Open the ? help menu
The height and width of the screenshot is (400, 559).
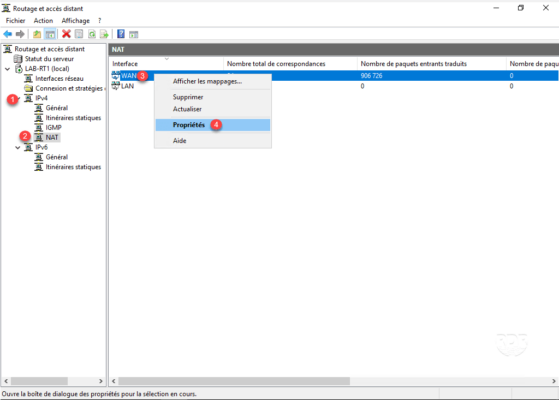tap(99, 21)
